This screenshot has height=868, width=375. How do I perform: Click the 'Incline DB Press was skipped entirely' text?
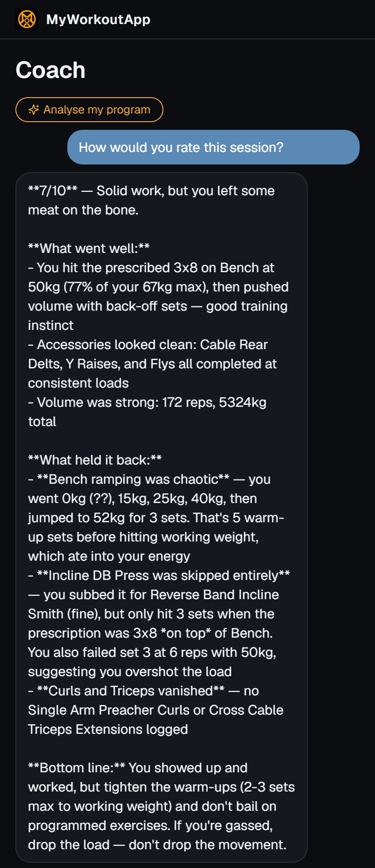point(163,576)
